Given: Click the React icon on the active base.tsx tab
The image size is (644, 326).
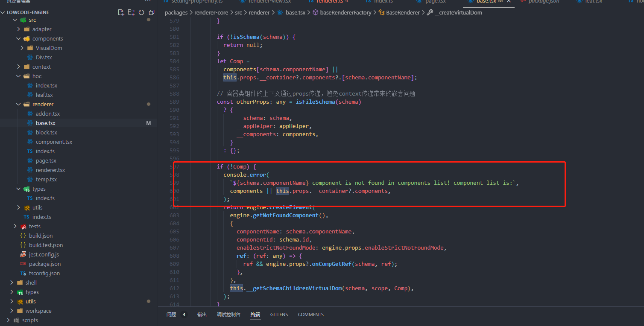Looking at the screenshot, I should pyautogui.click(x=470, y=2).
